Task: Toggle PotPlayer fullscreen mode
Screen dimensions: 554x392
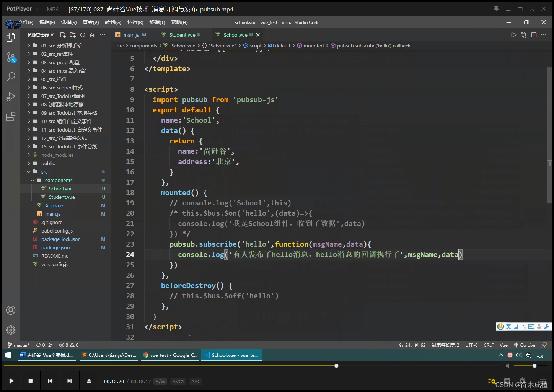Action: tap(532, 9)
